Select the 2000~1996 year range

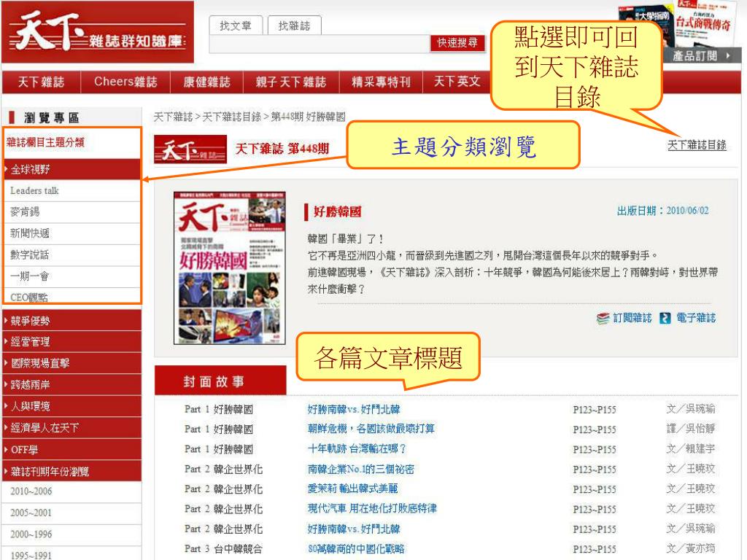pyautogui.click(x=72, y=534)
